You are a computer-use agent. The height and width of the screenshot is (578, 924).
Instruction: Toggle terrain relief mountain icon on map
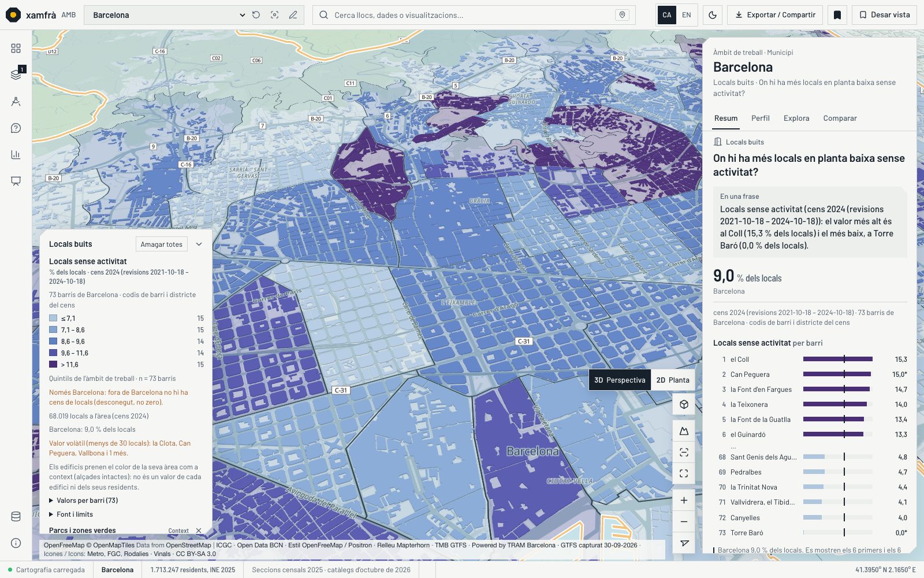pos(684,431)
